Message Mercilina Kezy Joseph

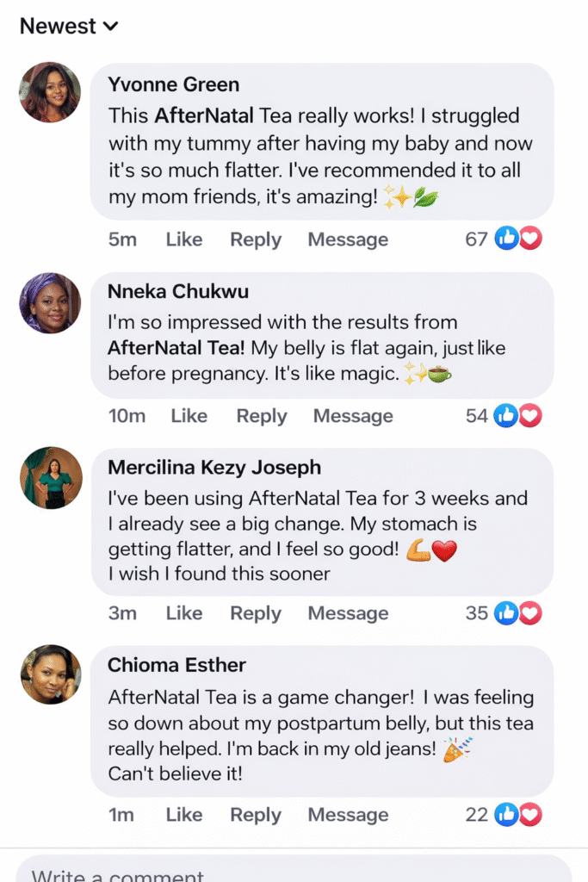pyautogui.click(x=348, y=613)
